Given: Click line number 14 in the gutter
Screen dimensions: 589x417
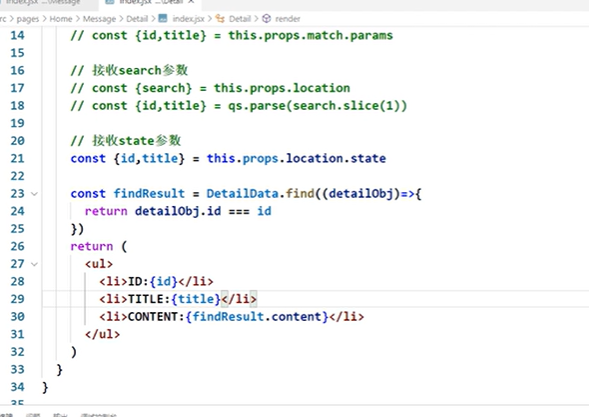Looking at the screenshot, I should (x=17, y=35).
